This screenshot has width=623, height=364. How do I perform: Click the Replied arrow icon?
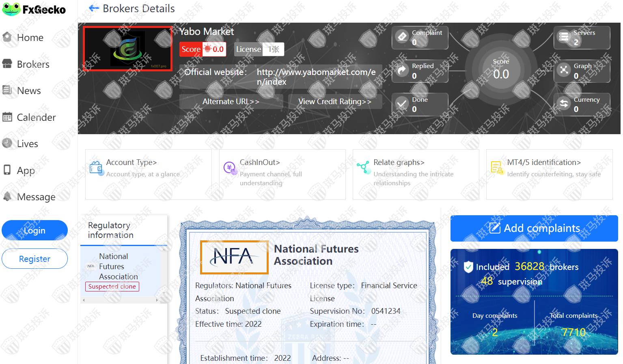[x=402, y=71]
